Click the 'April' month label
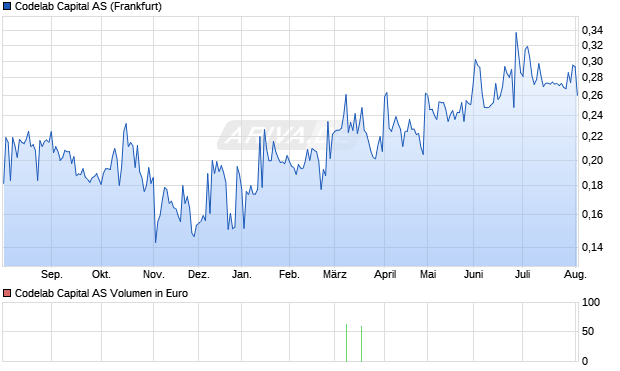Screen dimensions: 620x371 [385, 274]
